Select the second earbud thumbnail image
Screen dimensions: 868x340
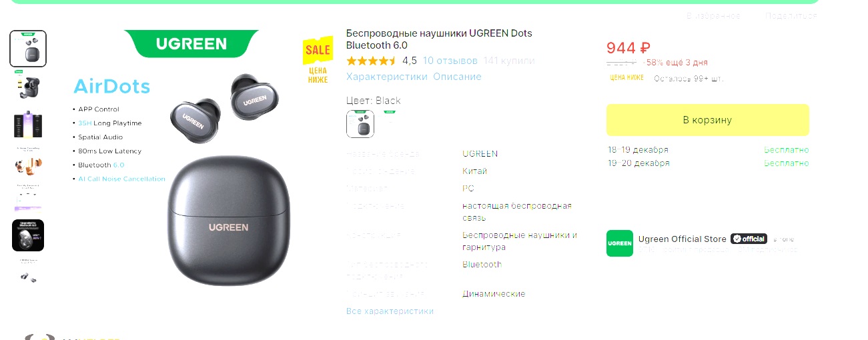(28, 86)
